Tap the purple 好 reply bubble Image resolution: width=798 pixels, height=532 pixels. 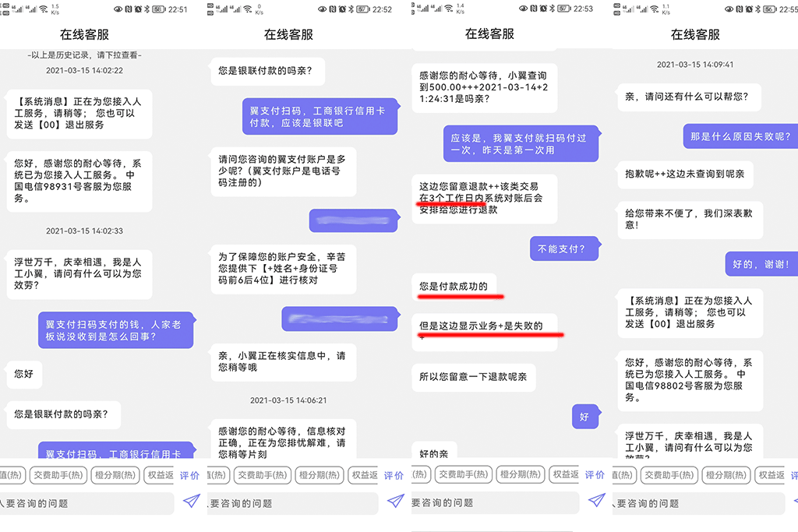585,417
